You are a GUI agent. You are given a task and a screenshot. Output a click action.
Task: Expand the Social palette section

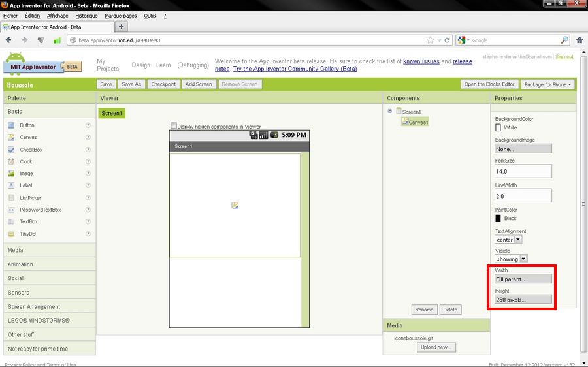pos(50,278)
